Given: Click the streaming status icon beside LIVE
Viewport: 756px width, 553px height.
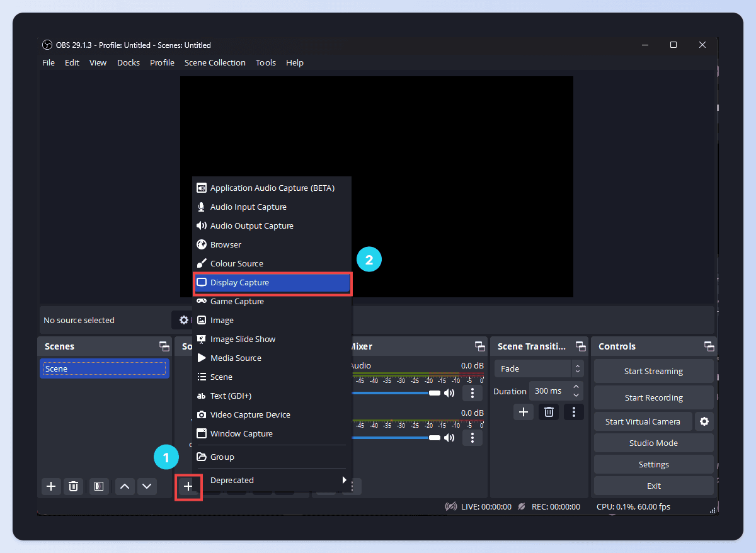Looking at the screenshot, I should [x=450, y=506].
